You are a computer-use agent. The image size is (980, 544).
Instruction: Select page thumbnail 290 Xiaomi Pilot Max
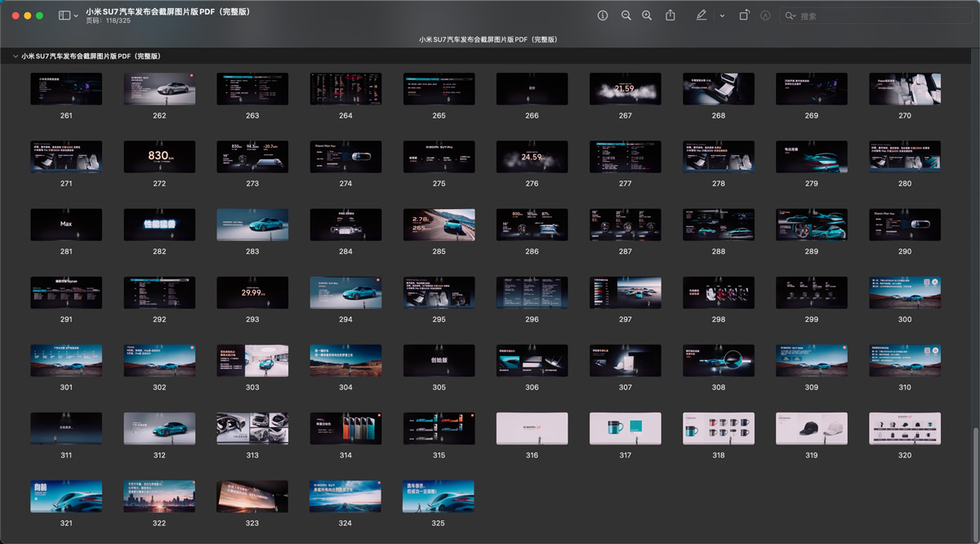click(x=905, y=225)
